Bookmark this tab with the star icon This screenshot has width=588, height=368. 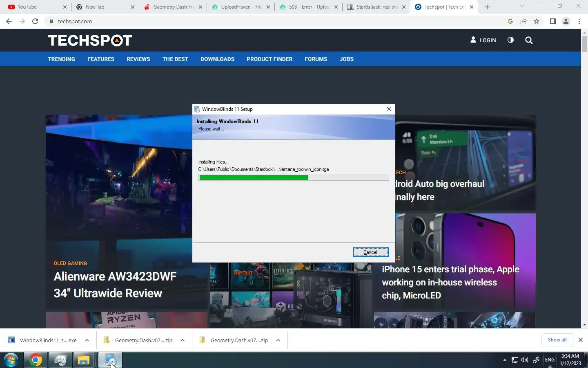[537, 21]
